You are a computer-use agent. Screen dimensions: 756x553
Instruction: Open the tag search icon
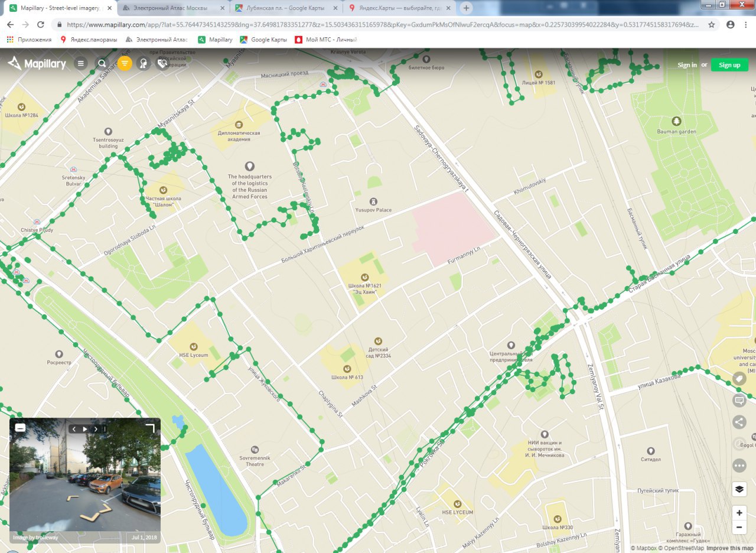pyautogui.click(x=162, y=64)
